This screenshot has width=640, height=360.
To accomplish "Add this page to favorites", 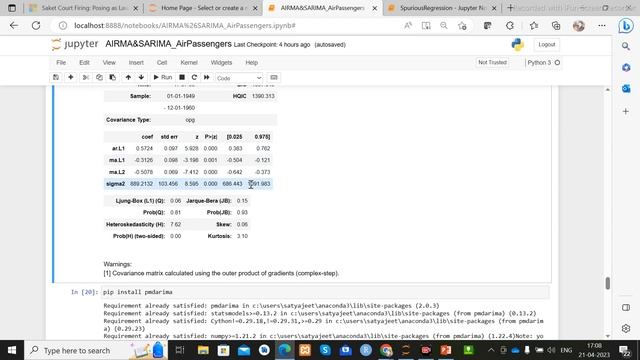I will tap(462, 25).
